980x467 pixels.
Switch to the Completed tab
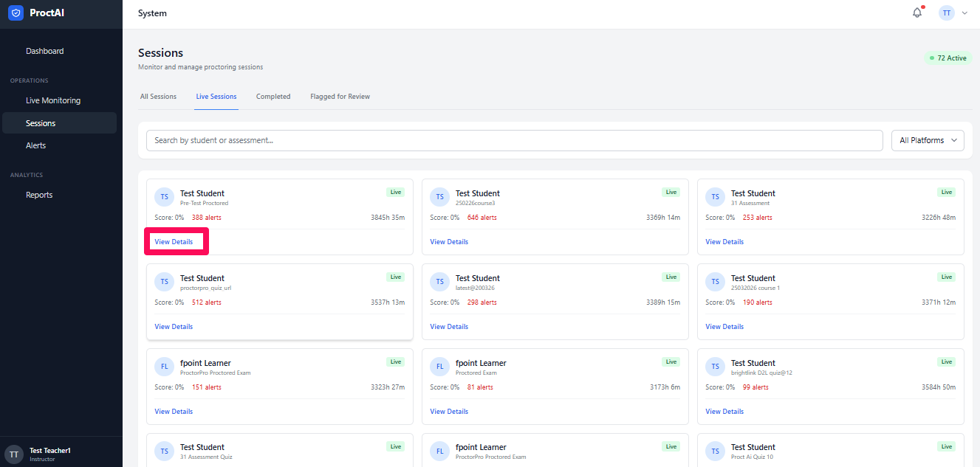[x=273, y=97]
